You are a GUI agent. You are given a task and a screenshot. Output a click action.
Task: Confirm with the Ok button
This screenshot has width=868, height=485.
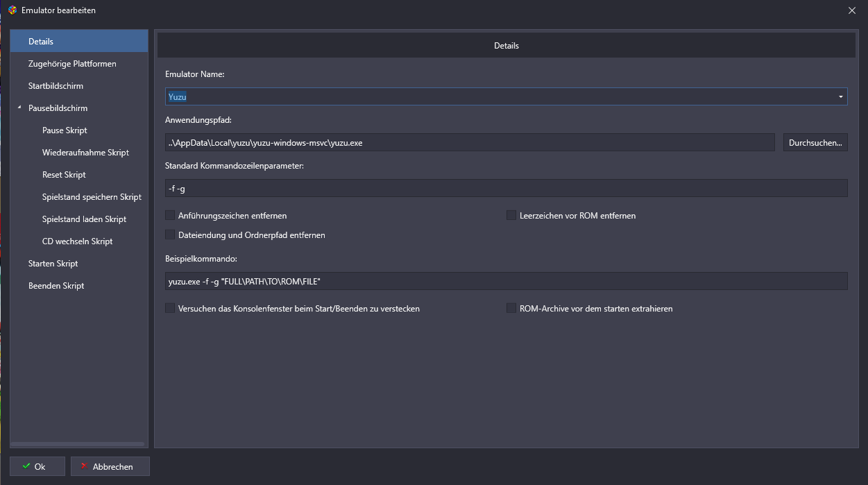[37, 466]
